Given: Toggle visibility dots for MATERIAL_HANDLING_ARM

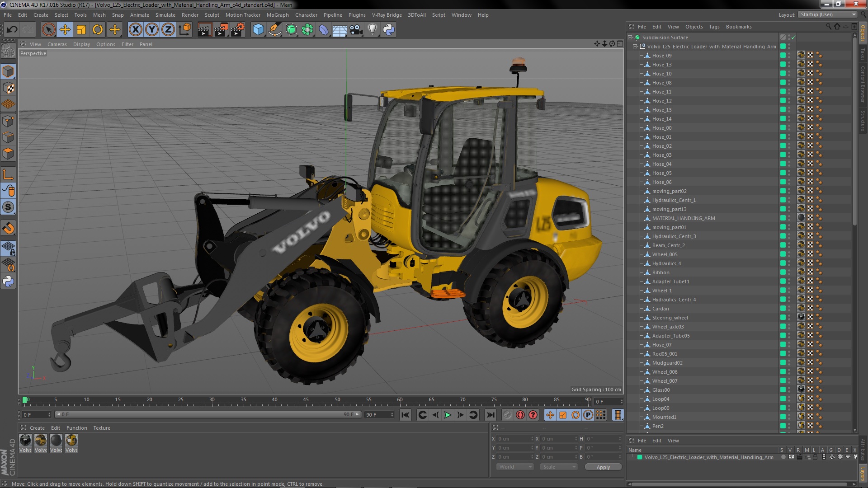Looking at the screenshot, I should click(789, 218).
